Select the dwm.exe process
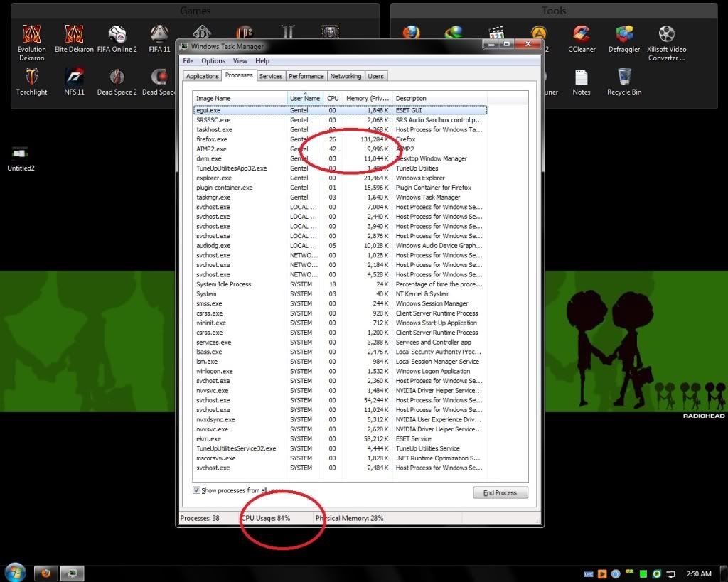The image size is (728, 582). (340, 158)
